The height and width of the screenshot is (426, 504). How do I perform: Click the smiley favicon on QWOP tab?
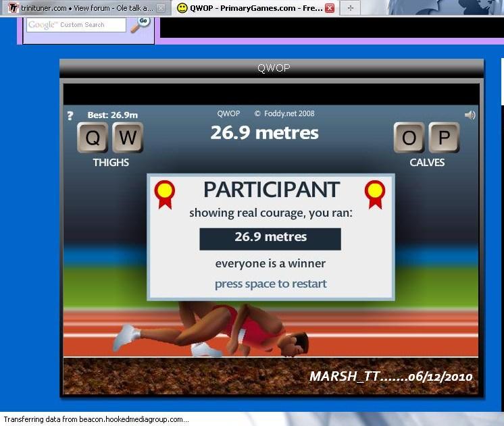click(182, 8)
